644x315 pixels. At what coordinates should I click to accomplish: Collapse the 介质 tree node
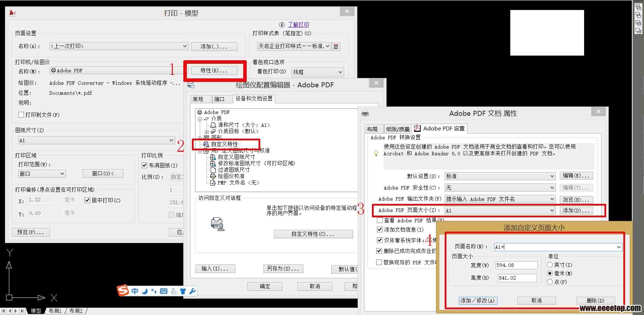tap(200, 119)
